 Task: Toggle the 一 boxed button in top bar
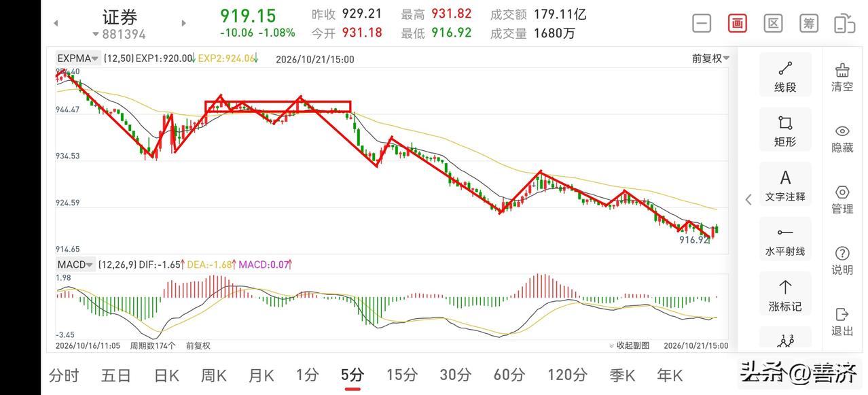(702, 23)
